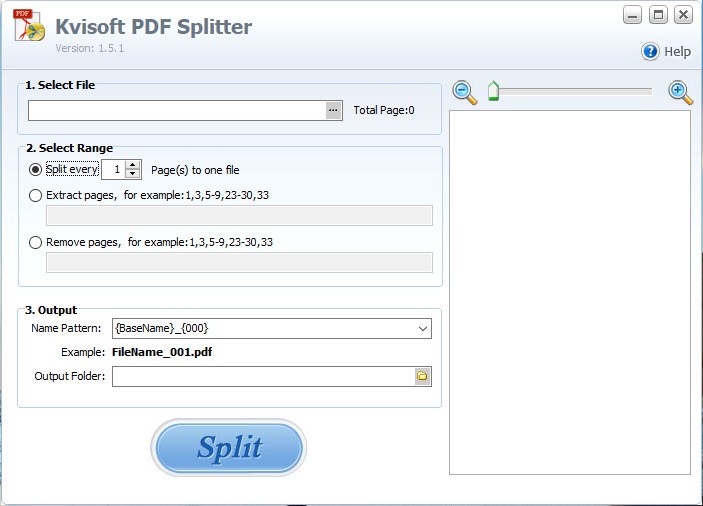Image resolution: width=703 pixels, height=506 pixels.
Task: Click the zoom slider track
Action: click(575, 91)
